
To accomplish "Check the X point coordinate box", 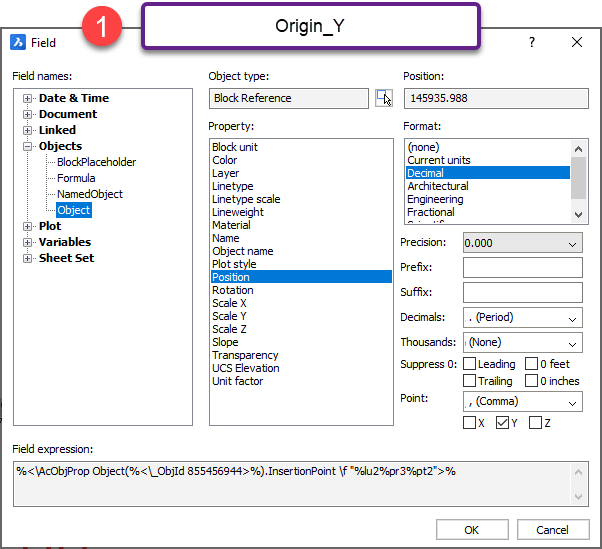I will (469, 423).
